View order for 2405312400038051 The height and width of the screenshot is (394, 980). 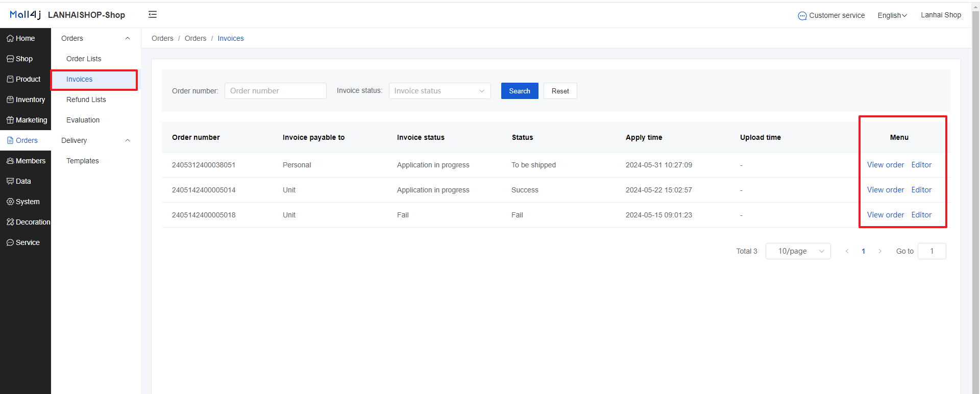coord(886,165)
